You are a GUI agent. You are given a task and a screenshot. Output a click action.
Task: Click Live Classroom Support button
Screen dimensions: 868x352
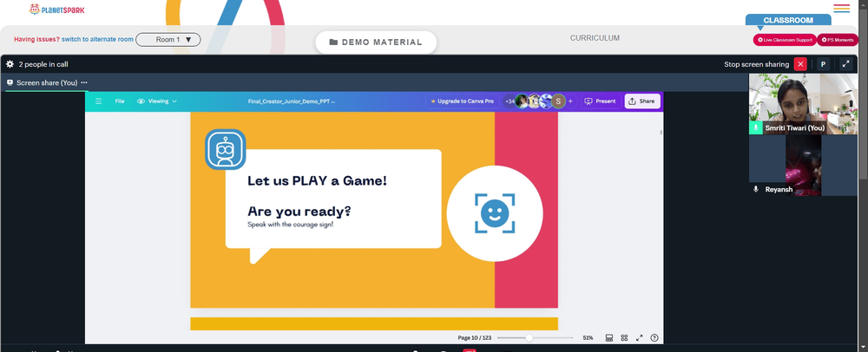[785, 40]
